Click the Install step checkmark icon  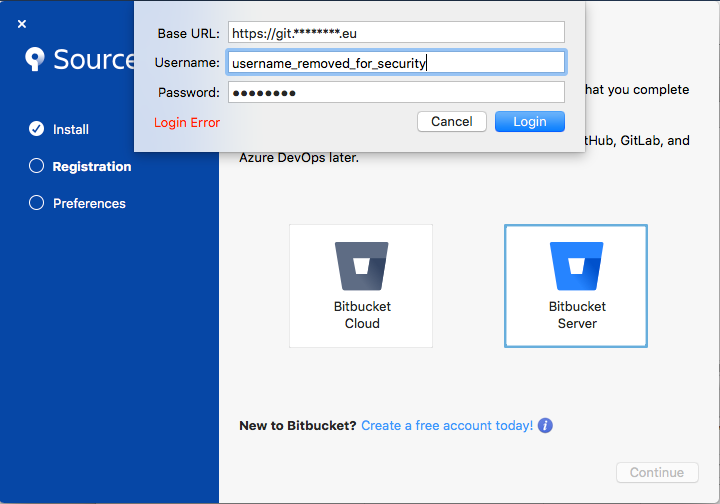36,129
